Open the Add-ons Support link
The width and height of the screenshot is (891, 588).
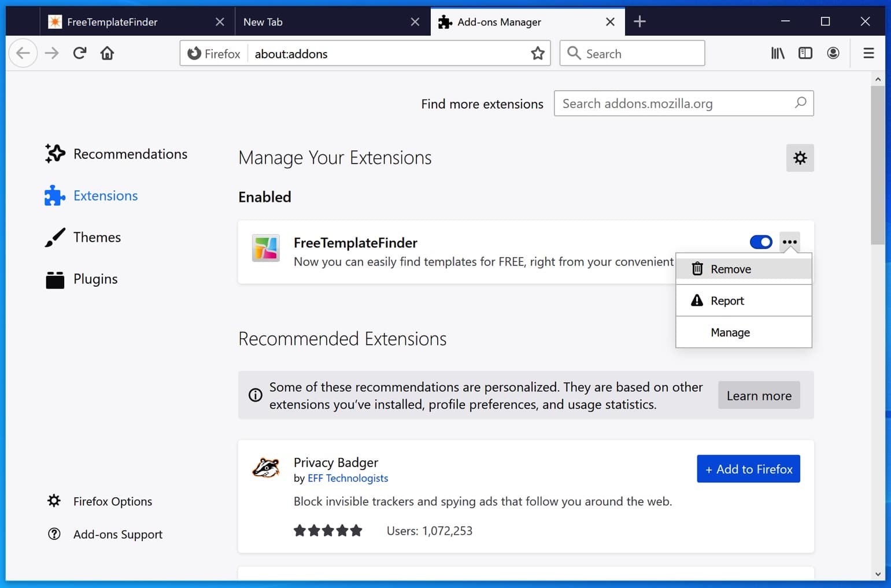pos(105,534)
